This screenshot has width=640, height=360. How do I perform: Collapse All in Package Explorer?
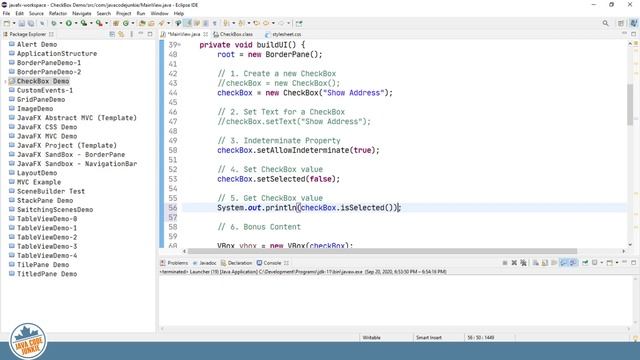click(112, 34)
